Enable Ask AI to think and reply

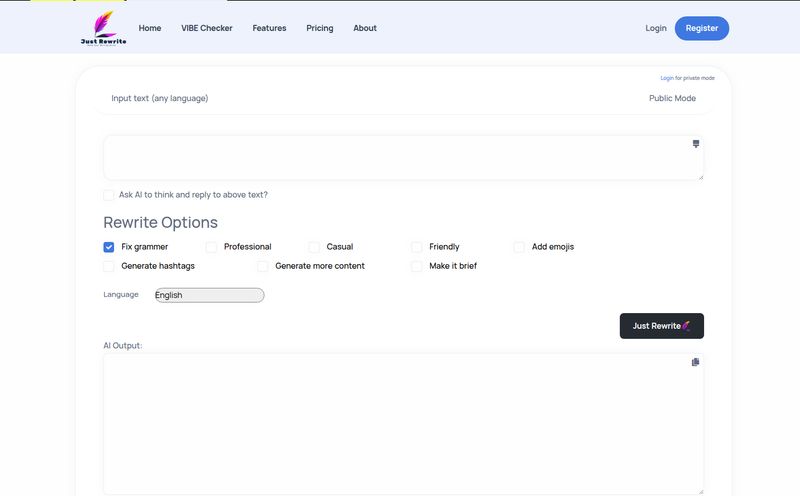(x=109, y=195)
